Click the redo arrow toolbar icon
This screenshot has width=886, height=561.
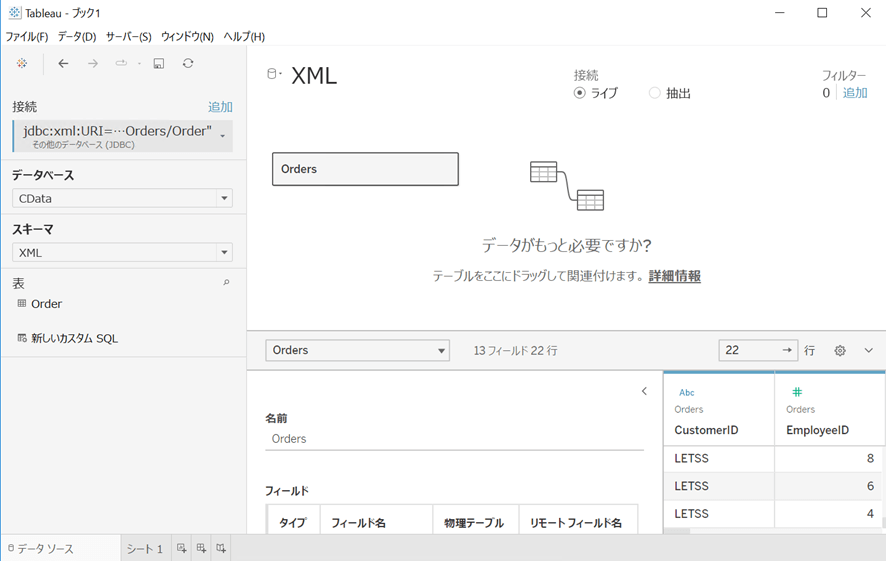(x=121, y=63)
